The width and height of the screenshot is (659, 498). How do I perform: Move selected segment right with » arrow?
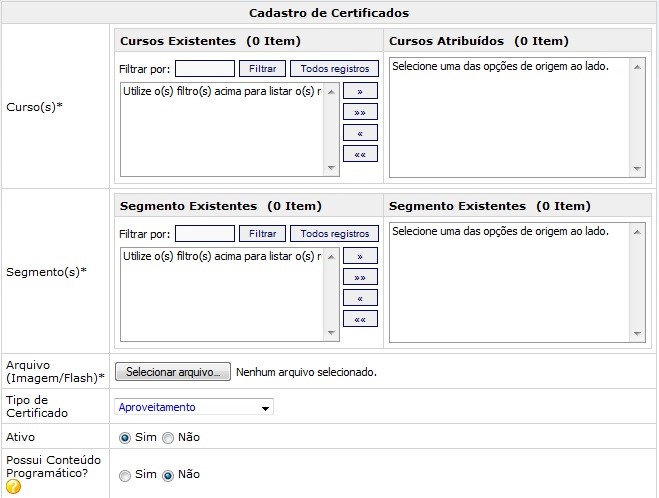(359, 256)
